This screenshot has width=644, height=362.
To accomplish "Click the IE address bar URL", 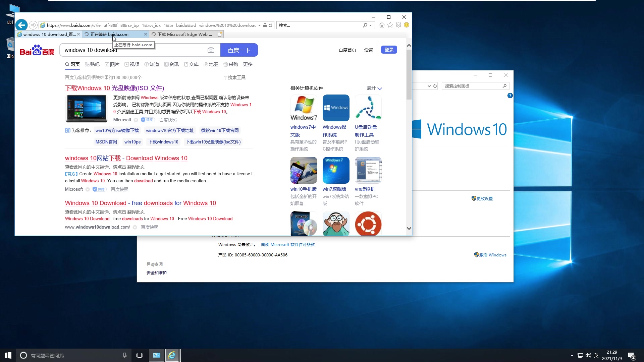I will click(151, 25).
